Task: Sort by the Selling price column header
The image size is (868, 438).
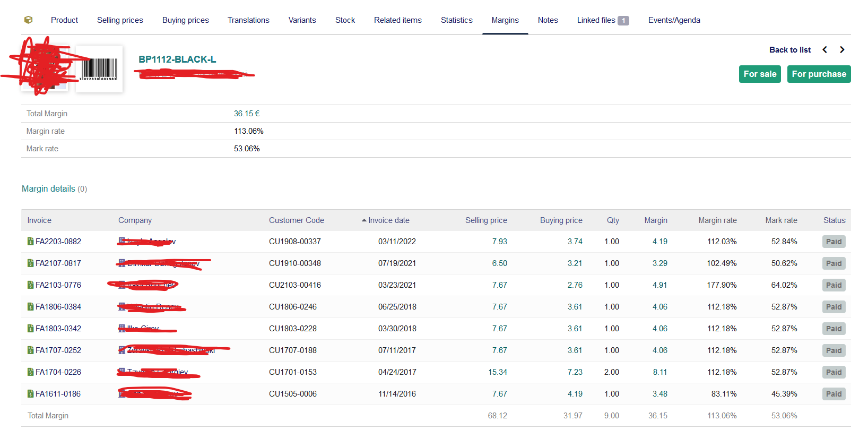Action: pyautogui.click(x=486, y=220)
